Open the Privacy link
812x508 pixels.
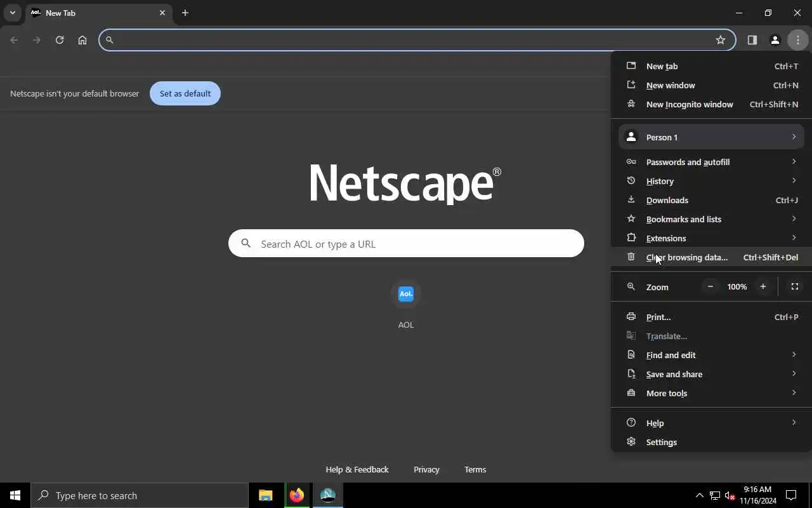point(426,469)
